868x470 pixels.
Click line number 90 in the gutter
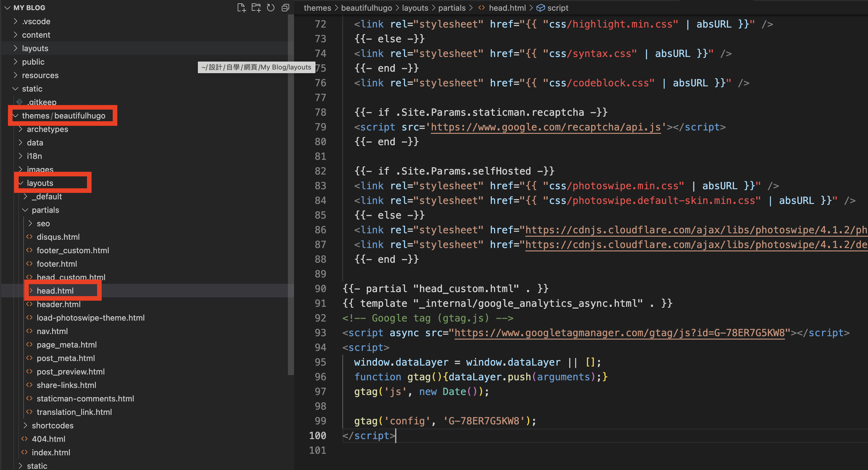[x=320, y=289]
